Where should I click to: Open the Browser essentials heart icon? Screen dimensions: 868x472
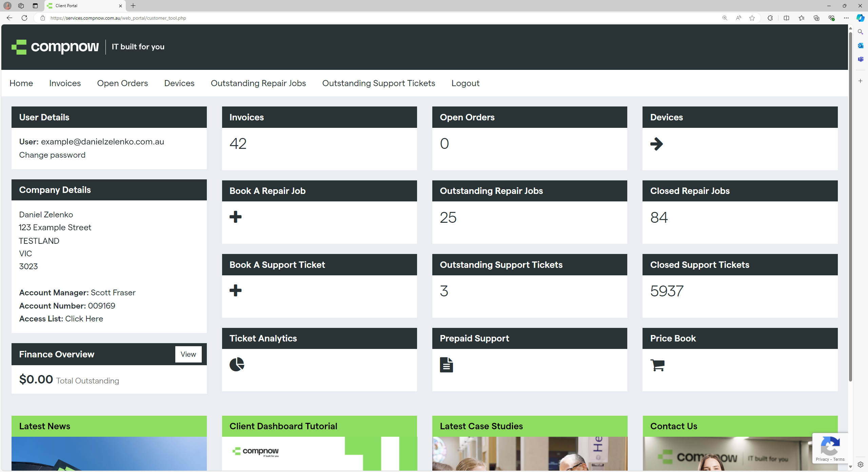831,18
